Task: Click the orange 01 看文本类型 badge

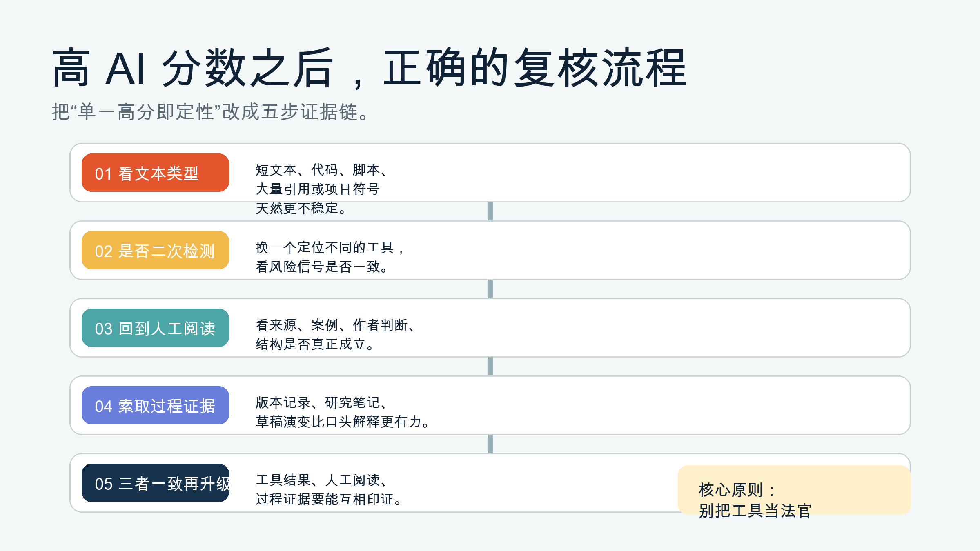Action: click(x=155, y=173)
